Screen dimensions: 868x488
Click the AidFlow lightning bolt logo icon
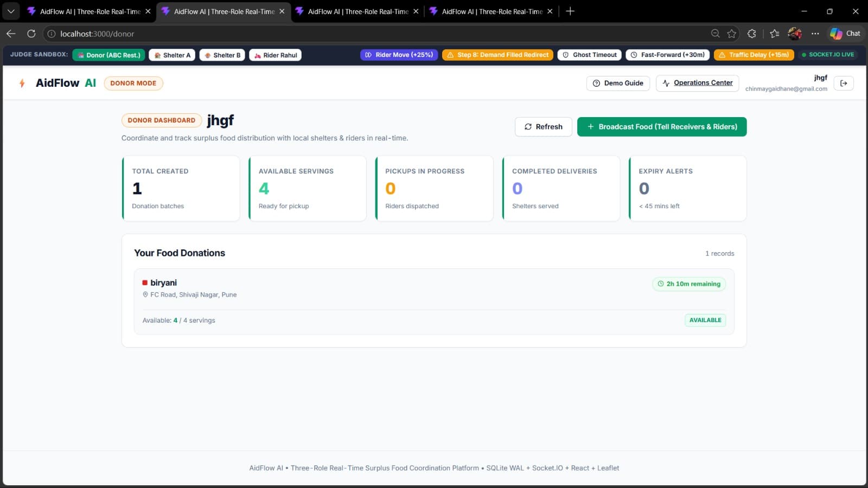pos(22,83)
